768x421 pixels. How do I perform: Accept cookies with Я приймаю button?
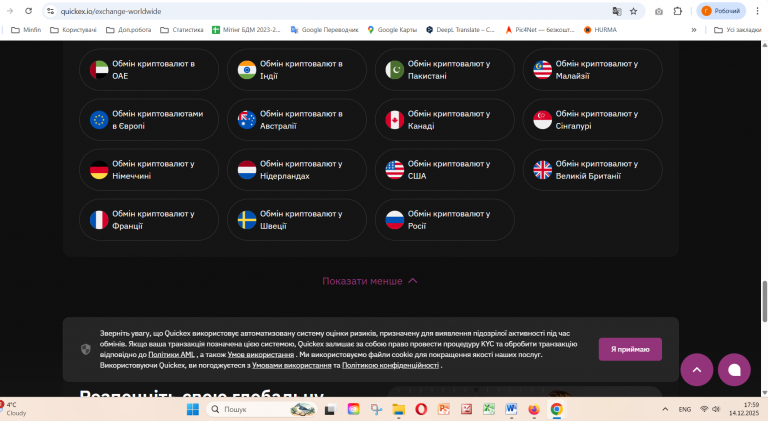click(630, 349)
